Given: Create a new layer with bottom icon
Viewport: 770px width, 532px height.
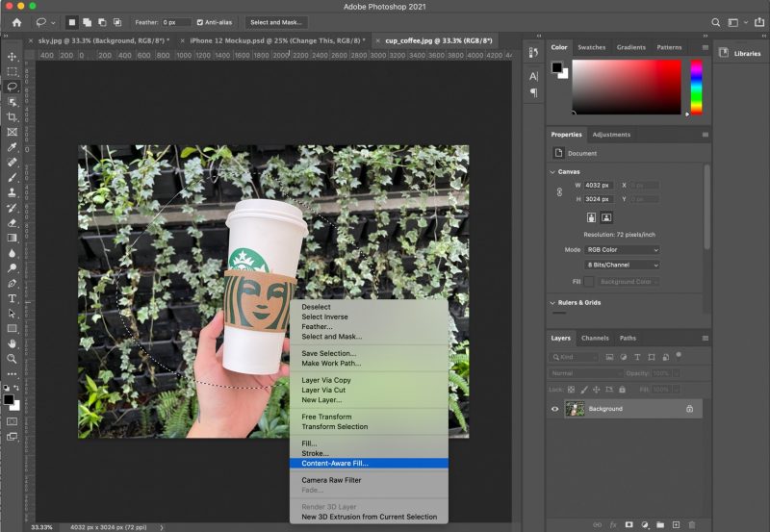Looking at the screenshot, I should tap(677, 524).
